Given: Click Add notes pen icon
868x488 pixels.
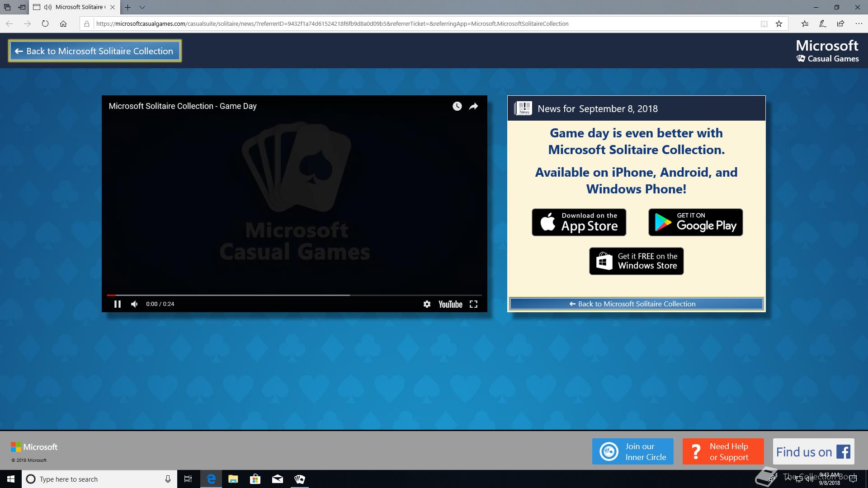Looking at the screenshot, I should tap(823, 23).
